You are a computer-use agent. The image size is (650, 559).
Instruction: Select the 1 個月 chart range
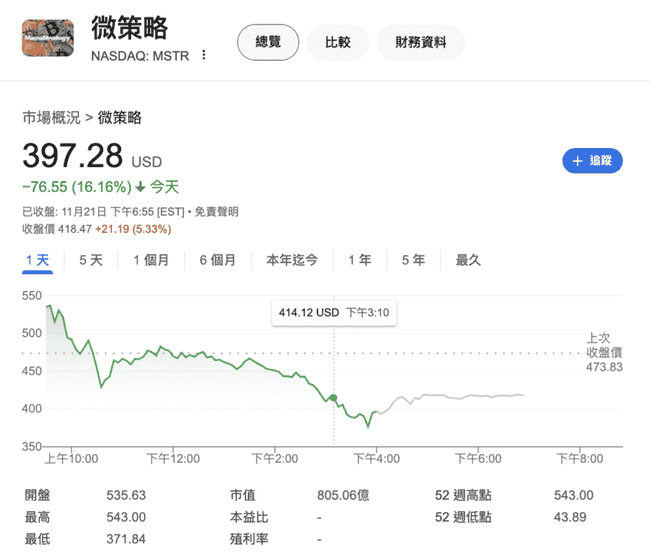151,260
